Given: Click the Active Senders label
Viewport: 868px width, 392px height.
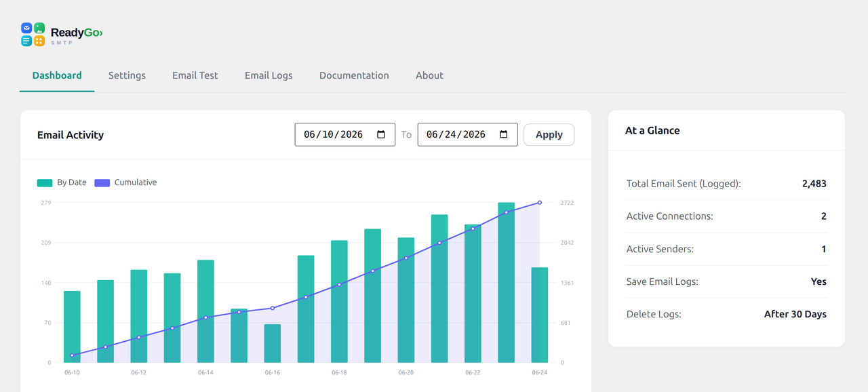Looking at the screenshot, I should click(x=660, y=249).
